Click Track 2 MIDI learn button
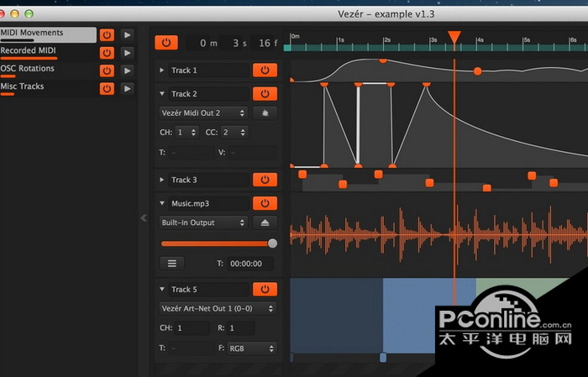The height and width of the screenshot is (377, 588). pyautogui.click(x=265, y=113)
